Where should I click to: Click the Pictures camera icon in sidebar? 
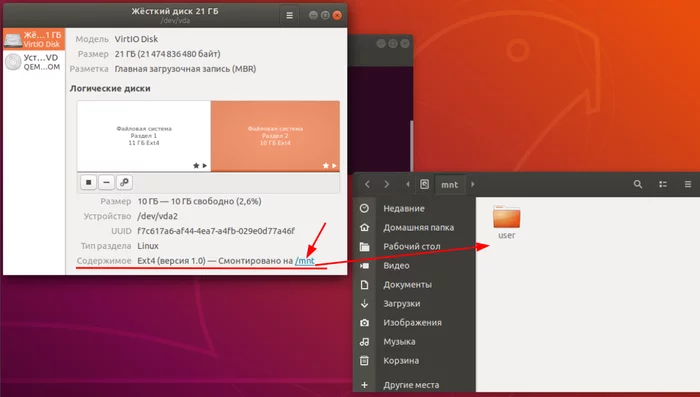[364, 322]
